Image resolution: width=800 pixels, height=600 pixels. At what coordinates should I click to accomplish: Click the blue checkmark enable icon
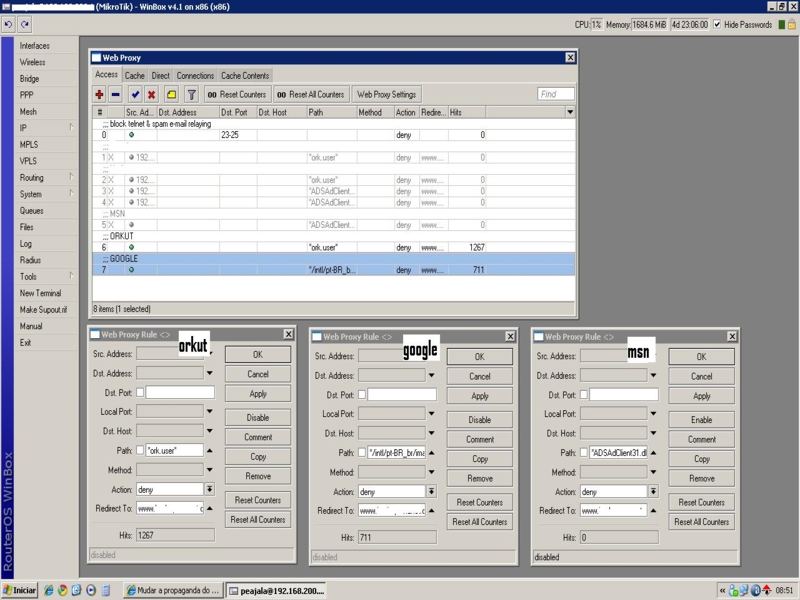(135, 95)
